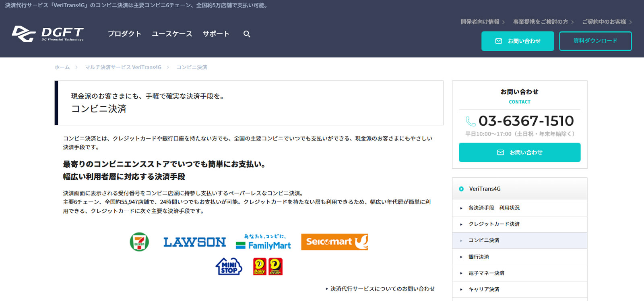
Task: Select クレジットカード決済 in sidebar
Action: tap(520, 224)
